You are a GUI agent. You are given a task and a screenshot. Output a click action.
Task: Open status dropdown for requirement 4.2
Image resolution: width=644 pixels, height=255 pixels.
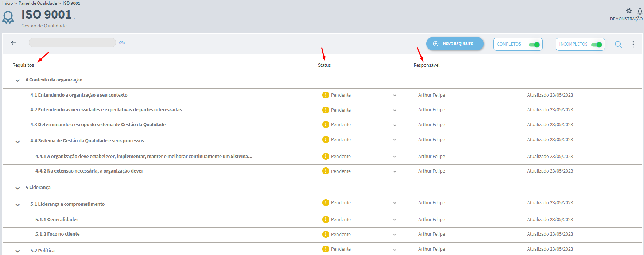click(x=395, y=110)
